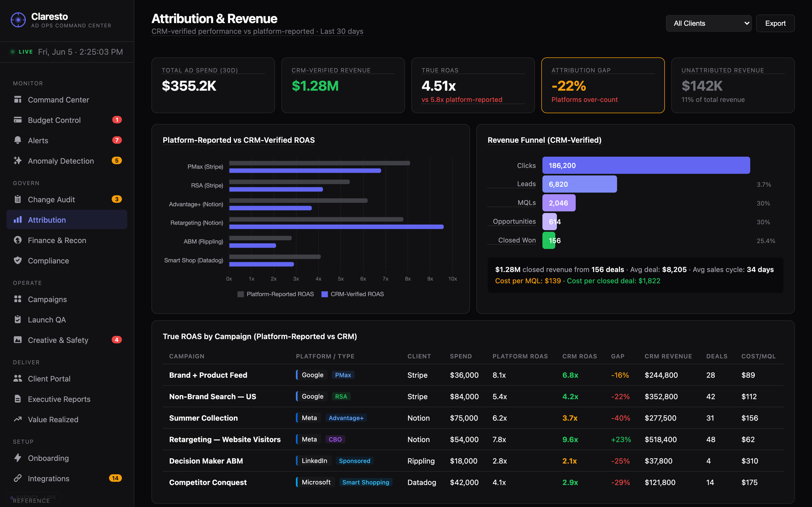Open Command Center dashboard icon
Viewport: 812px width, 507px height.
[18, 100]
